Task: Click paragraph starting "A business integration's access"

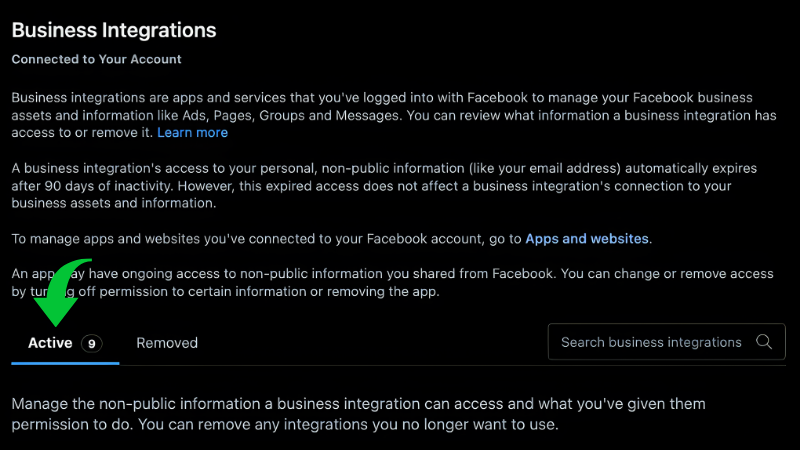Action: click(x=380, y=185)
